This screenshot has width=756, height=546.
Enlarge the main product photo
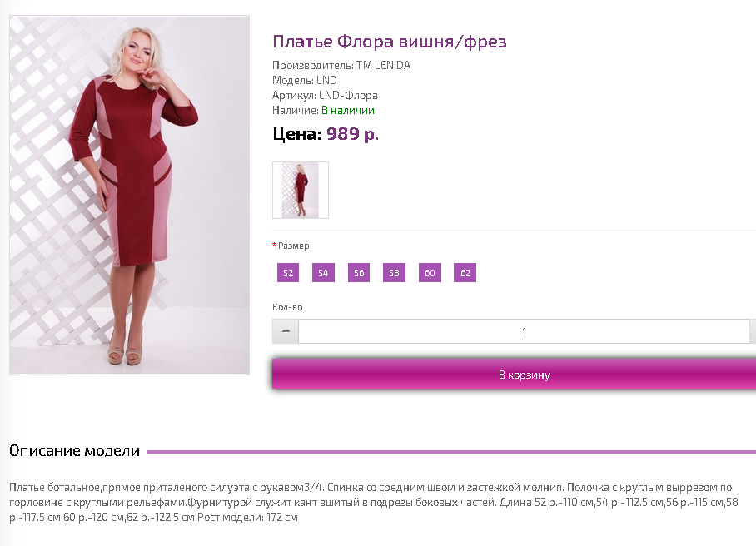(130, 195)
